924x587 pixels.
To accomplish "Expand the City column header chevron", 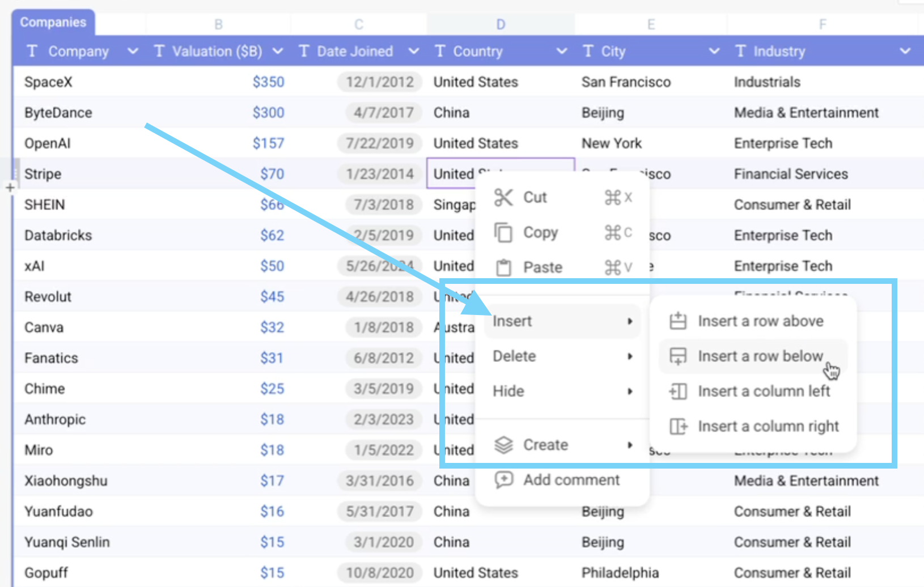I will pyautogui.click(x=713, y=51).
